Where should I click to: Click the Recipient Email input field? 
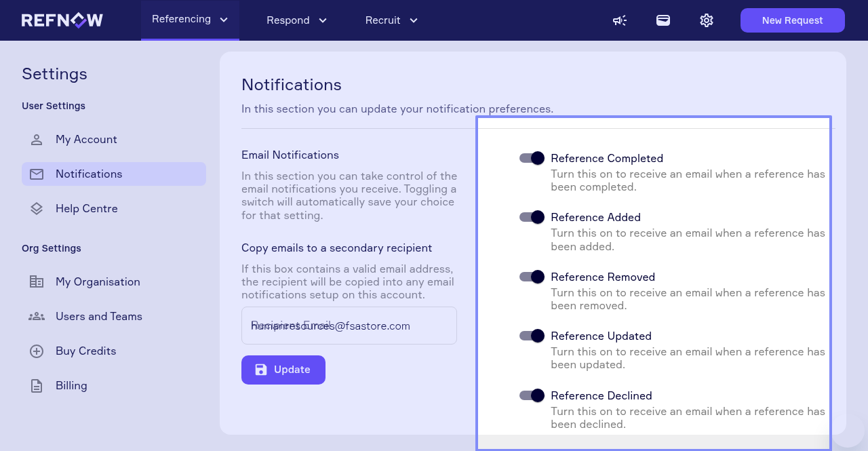349,326
